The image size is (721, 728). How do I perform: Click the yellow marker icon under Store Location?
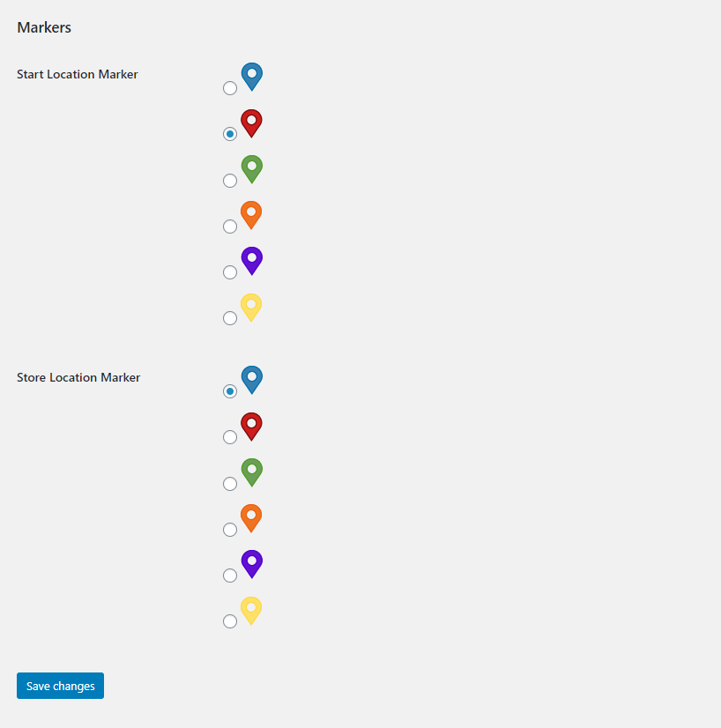point(251,610)
